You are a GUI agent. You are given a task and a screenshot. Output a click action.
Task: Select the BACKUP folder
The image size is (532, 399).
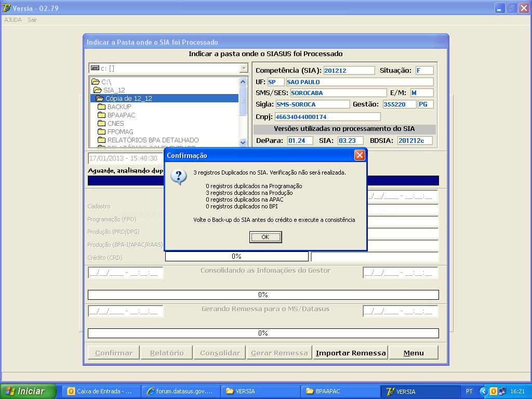(x=119, y=107)
